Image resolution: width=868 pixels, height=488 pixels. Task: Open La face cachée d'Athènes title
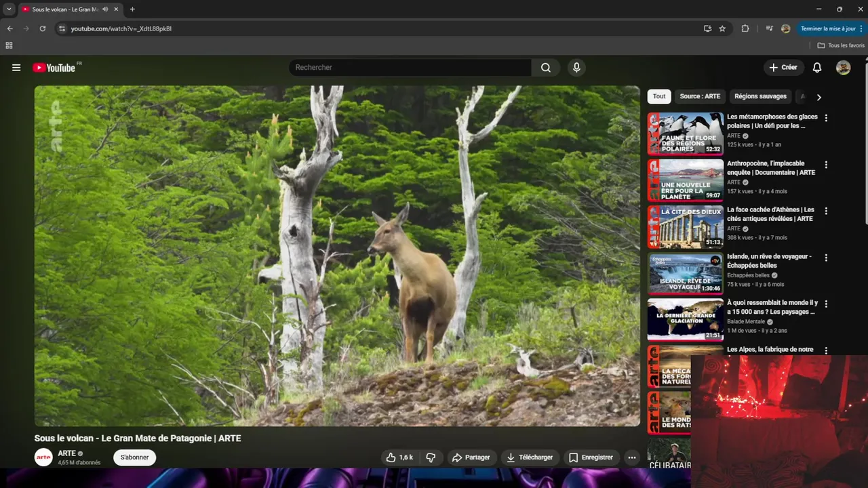770,214
